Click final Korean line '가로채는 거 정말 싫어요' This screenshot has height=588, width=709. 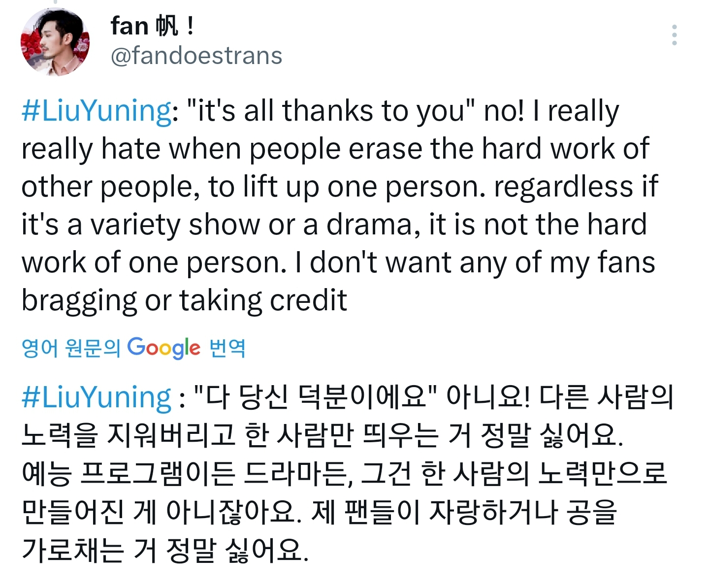pos(165,550)
